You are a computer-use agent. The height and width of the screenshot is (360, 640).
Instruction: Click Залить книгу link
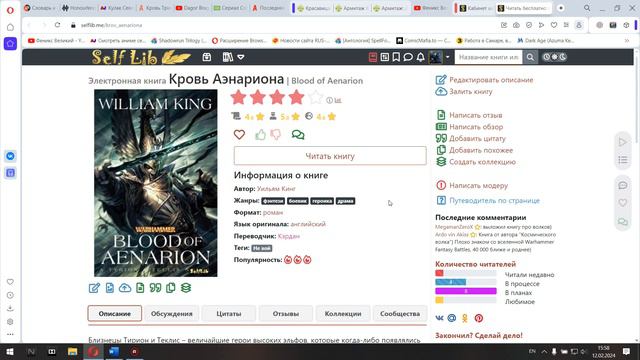tap(471, 91)
